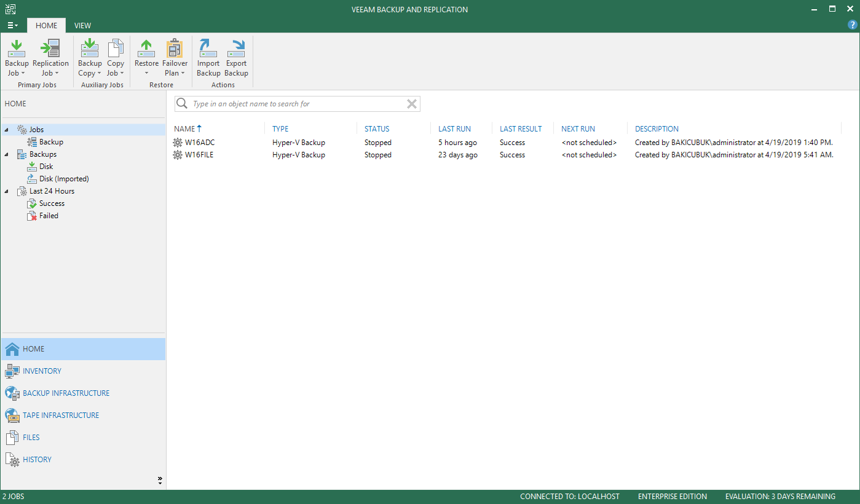Click the Replication Job ribbon icon
The width and height of the screenshot is (860, 504).
point(50,48)
